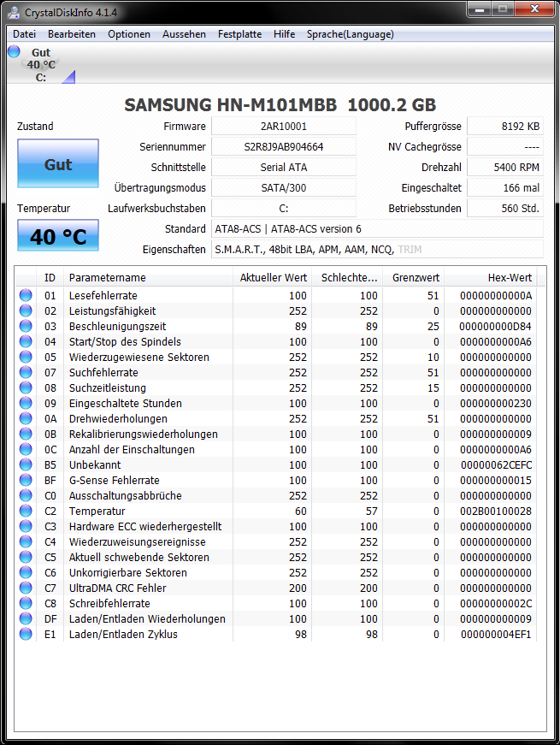Click status orb for Suchzeitleistung row
The height and width of the screenshot is (745, 560).
pos(26,387)
